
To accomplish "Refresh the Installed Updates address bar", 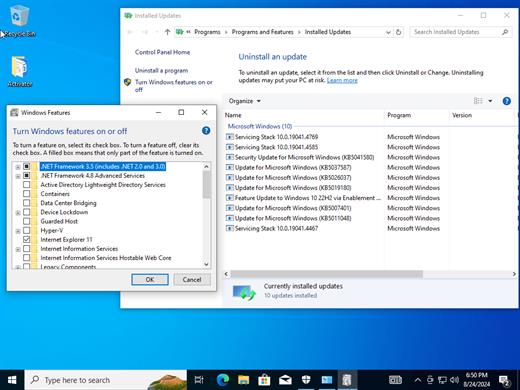I will (398, 32).
